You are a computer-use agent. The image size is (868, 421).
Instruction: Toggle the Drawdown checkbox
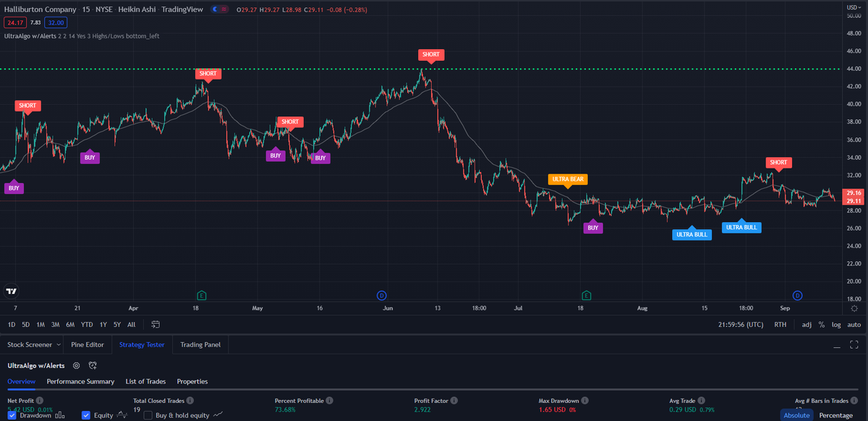pos(14,415)
